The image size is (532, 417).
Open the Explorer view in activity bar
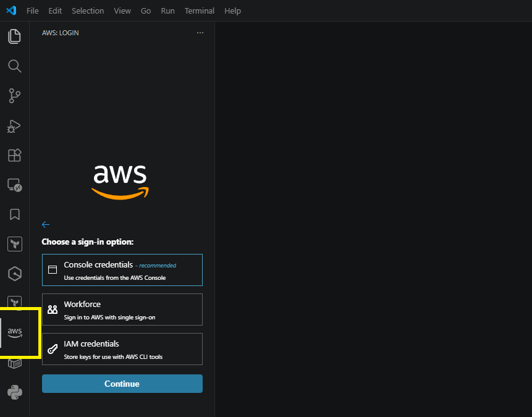14,36
